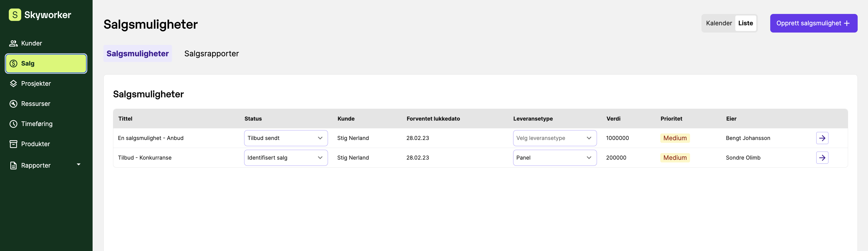Image resolution: width=868 pixels, height=251 pixels.
Task: Click the Skyworker logo icon
Action: [x=15, y=15]
